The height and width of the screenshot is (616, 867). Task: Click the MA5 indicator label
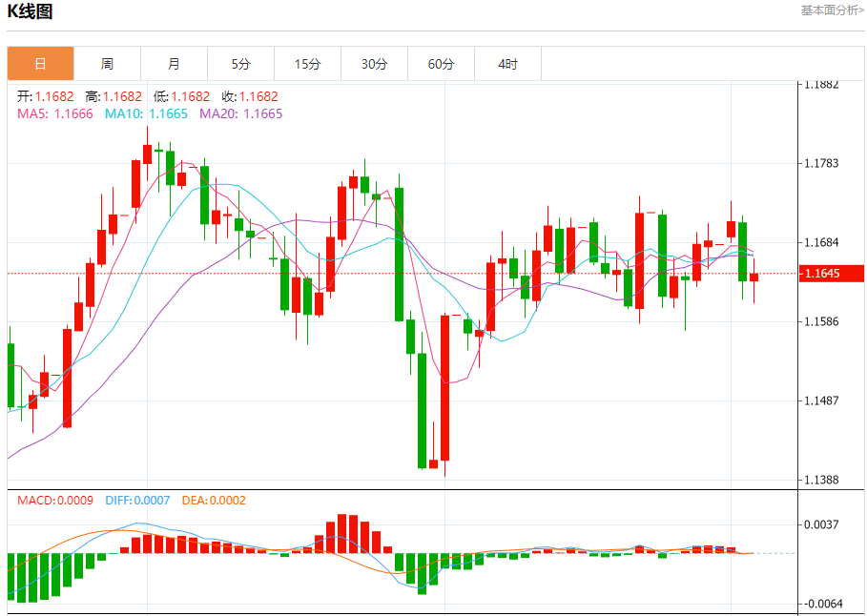point(55,113)
